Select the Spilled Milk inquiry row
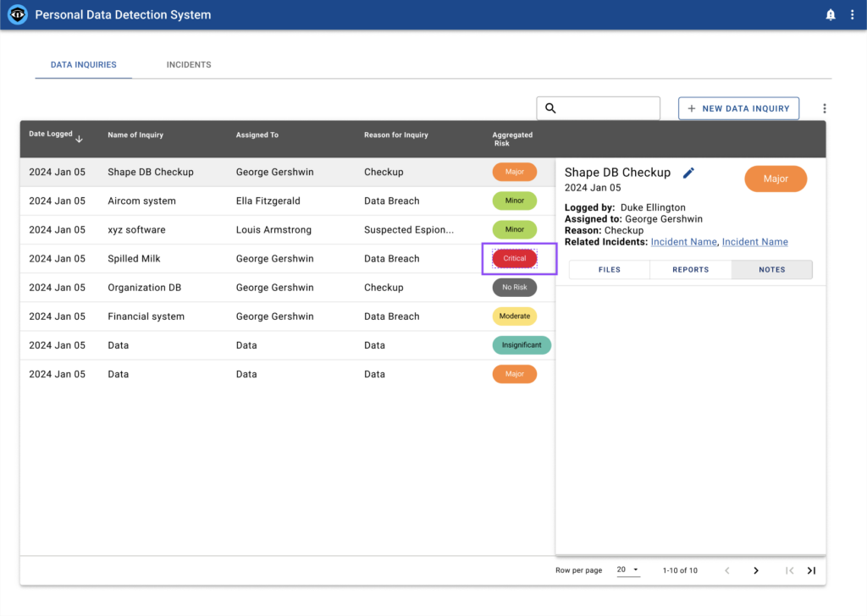The width and height of the screenshot is (867, 616). (134, 259)
